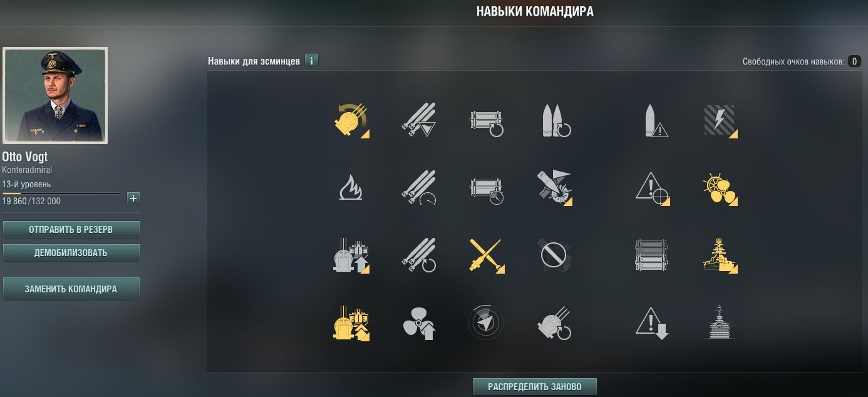Select the warning triangle with crosshair skill
Screen dimensions: 868x397
(653, 188)
